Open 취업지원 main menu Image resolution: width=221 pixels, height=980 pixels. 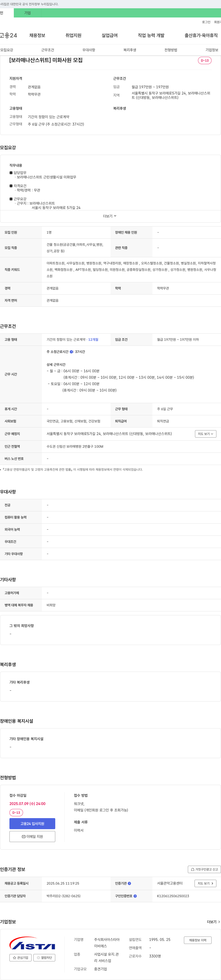73,35
